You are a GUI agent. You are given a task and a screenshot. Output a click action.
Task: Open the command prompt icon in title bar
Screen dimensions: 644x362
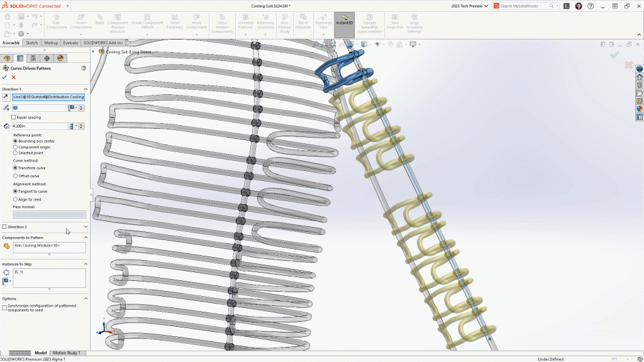567,6
